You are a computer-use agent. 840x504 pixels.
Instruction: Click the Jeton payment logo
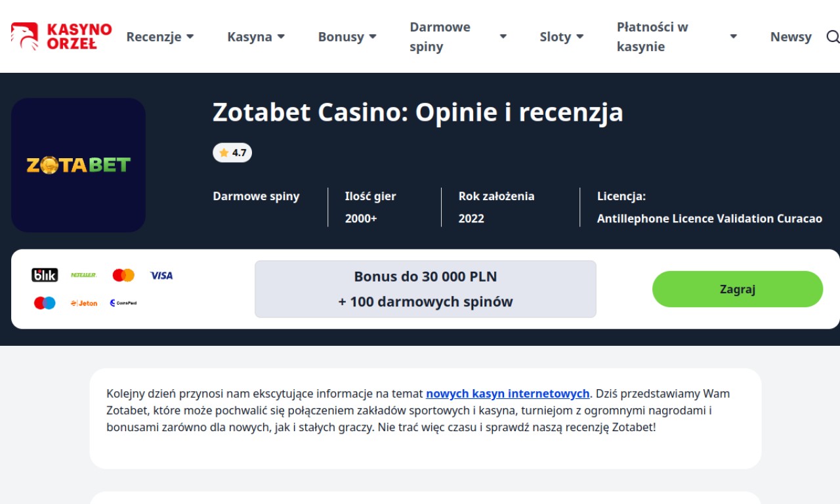84,303
